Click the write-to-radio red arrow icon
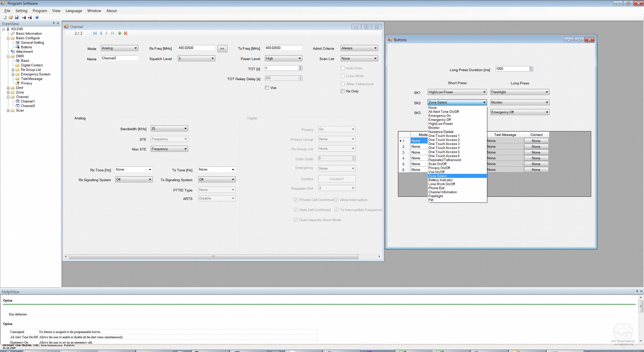The width and height of the screenshot is (644, 352). click(x=30, y=17)
